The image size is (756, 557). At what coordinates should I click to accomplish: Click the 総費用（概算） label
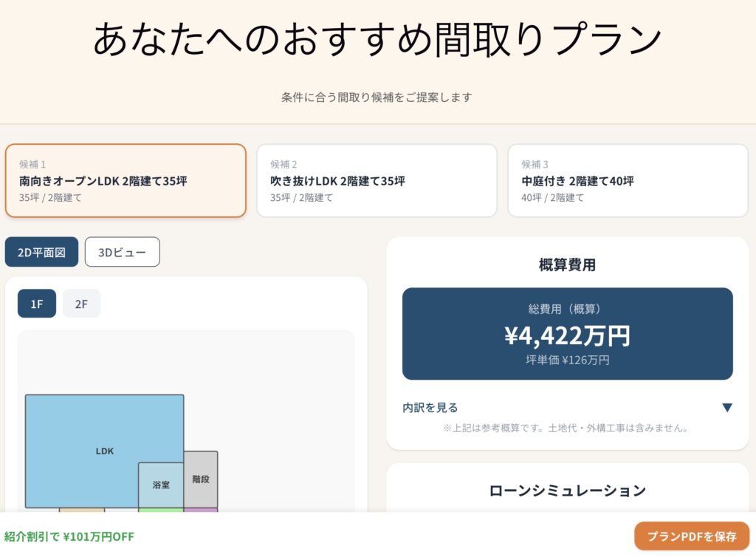(x=568, y=309)
